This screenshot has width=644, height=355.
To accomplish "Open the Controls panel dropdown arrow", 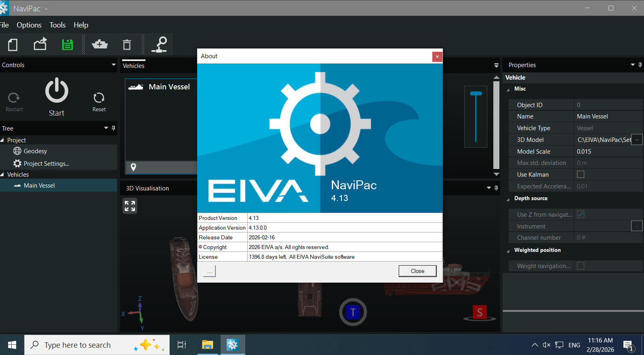I will pos(114,65).
